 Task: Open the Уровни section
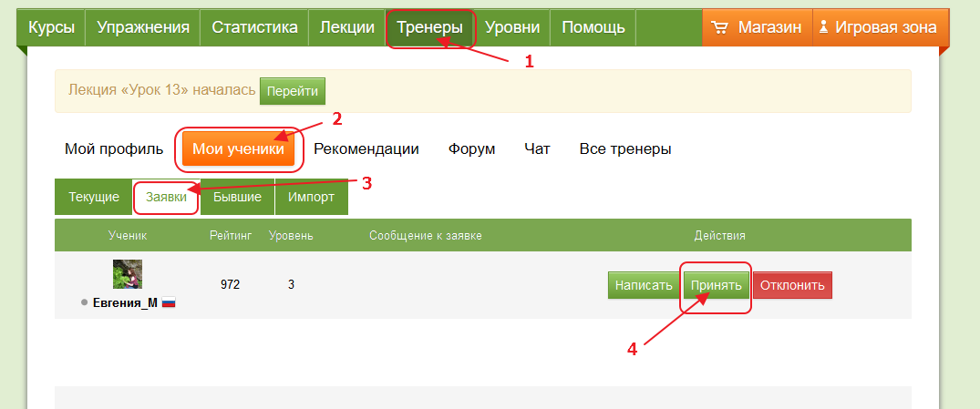click(x=511, y=27)
